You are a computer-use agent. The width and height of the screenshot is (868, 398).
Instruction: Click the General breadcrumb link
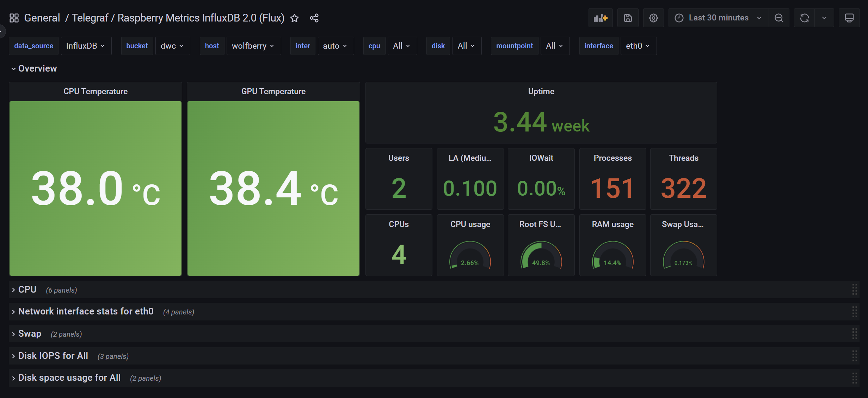point(42,18)
